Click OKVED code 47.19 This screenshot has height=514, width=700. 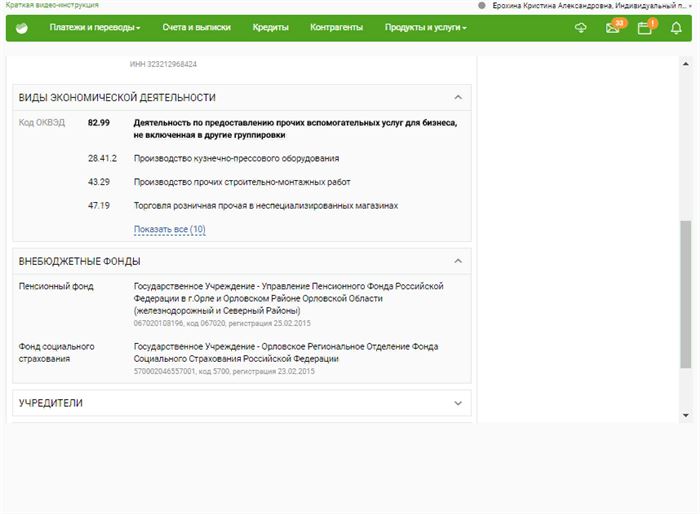point(99,206)
